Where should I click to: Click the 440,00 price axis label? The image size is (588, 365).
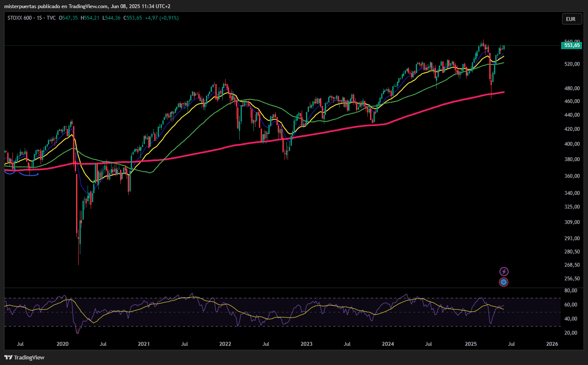[x=572, y=115]
